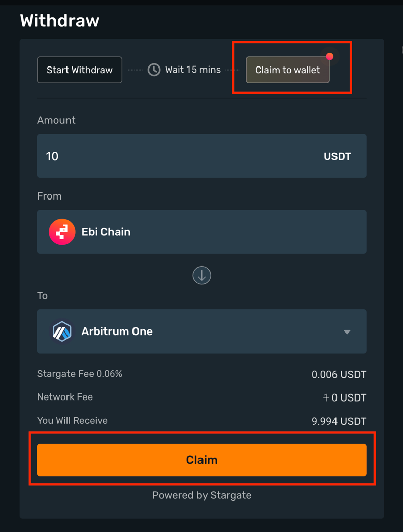Click the Network Fee 0 USDT value
Viewport: 403px width, 532px height.
pos(345,398)
